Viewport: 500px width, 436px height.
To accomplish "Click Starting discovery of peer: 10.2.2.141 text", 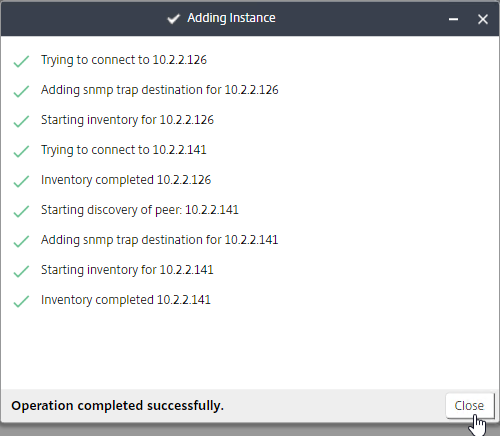I will [x=140, y=210].
